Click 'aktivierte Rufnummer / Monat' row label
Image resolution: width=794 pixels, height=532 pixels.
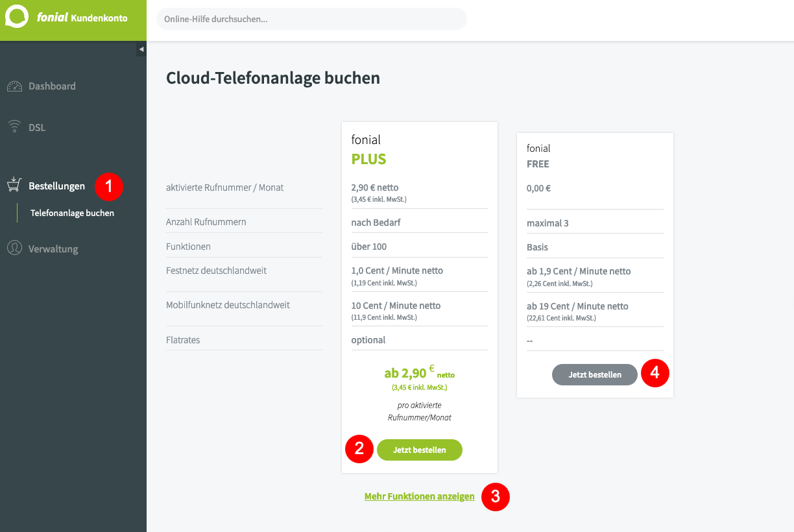(x=224, y=187)
